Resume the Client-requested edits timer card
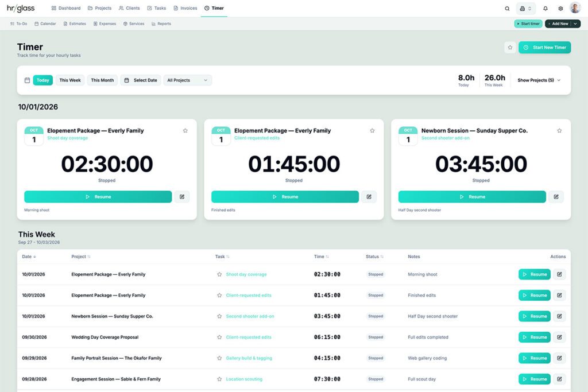Viewport: 588px width, 392px height. pos(285,197)
